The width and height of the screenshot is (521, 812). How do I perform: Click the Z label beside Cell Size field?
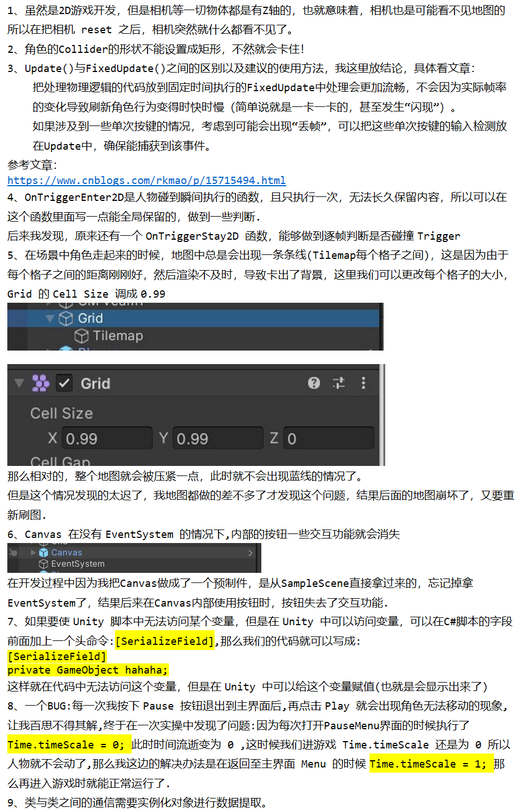pos(274,438)
